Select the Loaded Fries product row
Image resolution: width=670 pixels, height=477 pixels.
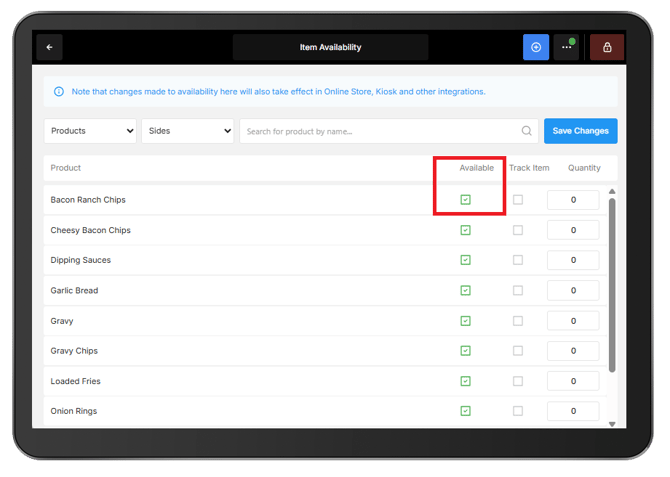[x=325, y=381]
